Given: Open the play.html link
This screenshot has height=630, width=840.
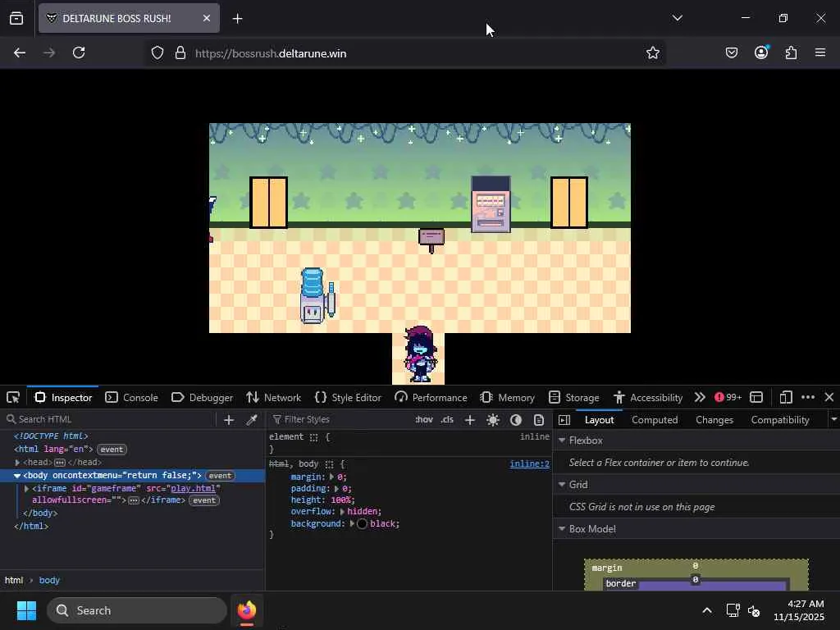Looking at the screenshot, I should click(193, 489).
